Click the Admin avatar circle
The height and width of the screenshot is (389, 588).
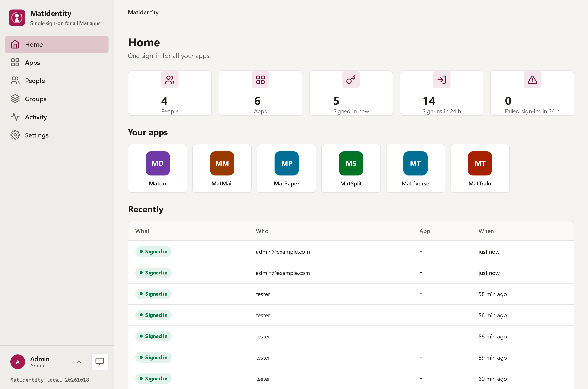pos(18,362)
